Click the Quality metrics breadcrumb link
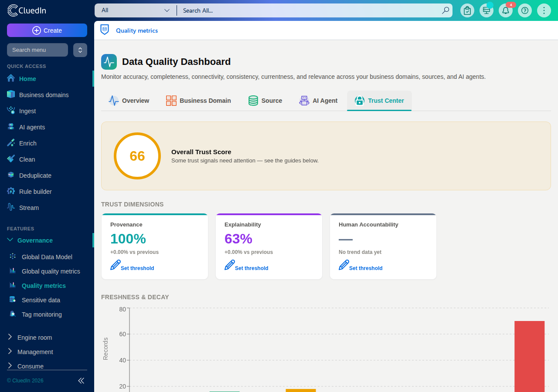 pyautogui.click(x=137, y=30)
